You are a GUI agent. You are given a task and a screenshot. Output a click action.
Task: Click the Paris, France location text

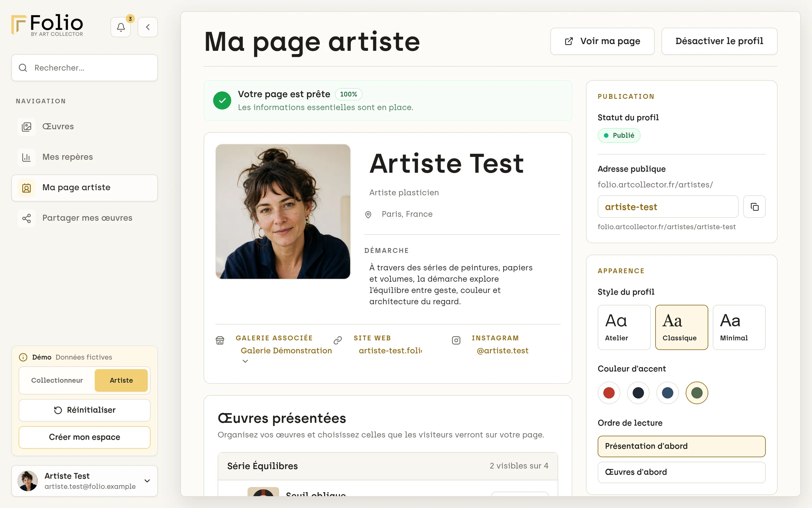407,214
